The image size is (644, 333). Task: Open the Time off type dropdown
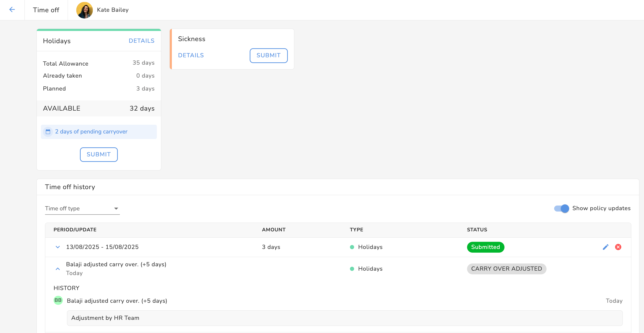point(82,209)
